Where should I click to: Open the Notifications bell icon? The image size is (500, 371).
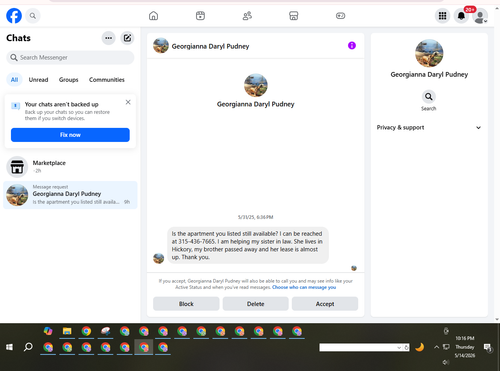pyautogui.click(x=461, y=16)
